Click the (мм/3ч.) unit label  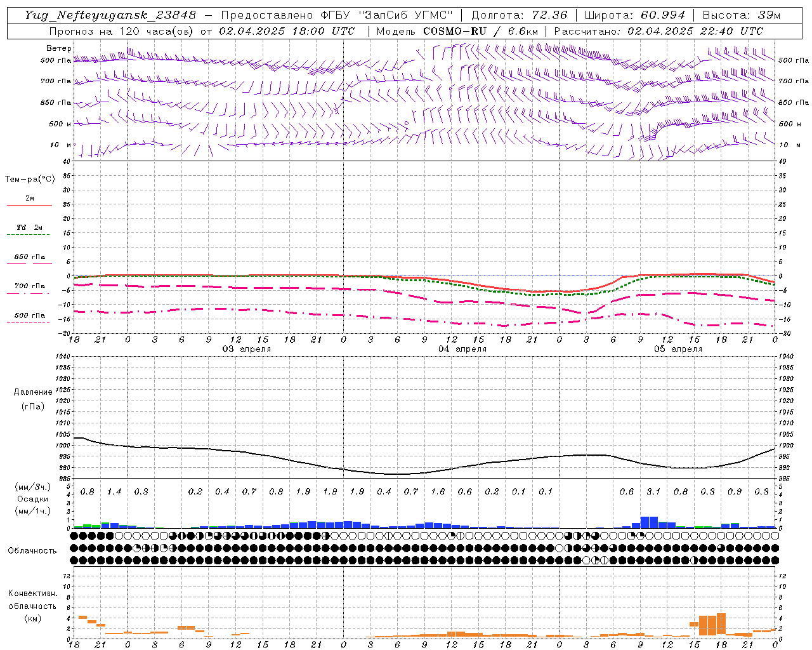click(33, 487)
